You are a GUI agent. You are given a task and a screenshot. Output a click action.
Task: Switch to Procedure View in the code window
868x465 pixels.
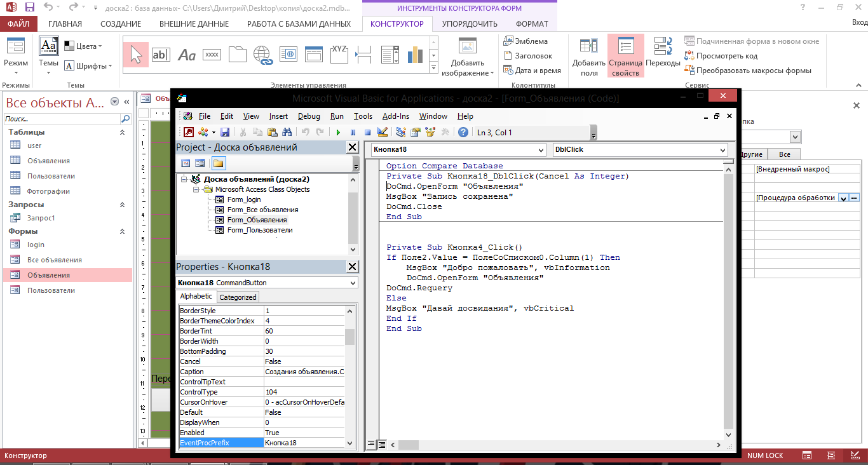(x=372, y=445)
